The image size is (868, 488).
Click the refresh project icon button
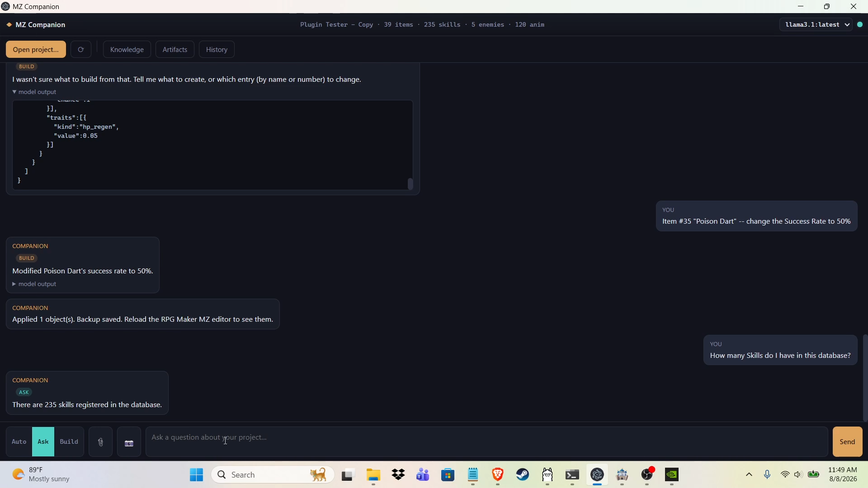[x=81, y=50]
